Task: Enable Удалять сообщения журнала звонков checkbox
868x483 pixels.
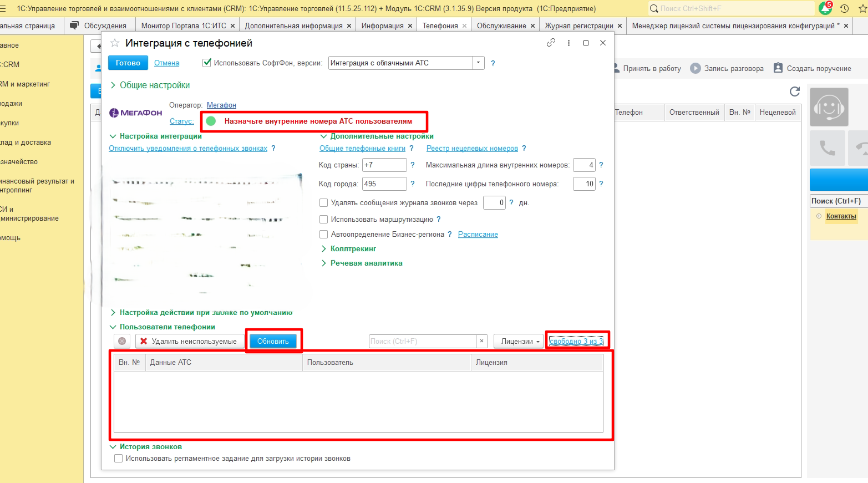Action: pos(323,203)
